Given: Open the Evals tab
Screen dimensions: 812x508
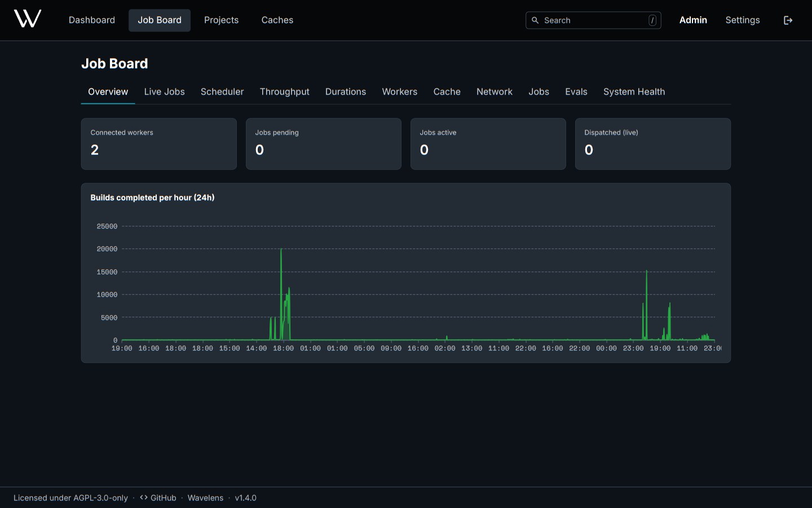Looking at the screenshot, I should [x=576, y=92].
